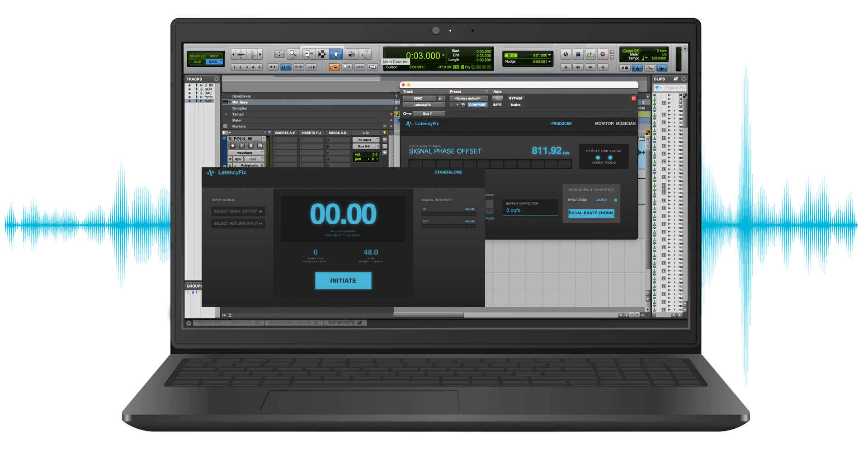The height and width of the screenshot is (454, 868).
Task: Open the factory default preset dropdown
Action: 469,98
